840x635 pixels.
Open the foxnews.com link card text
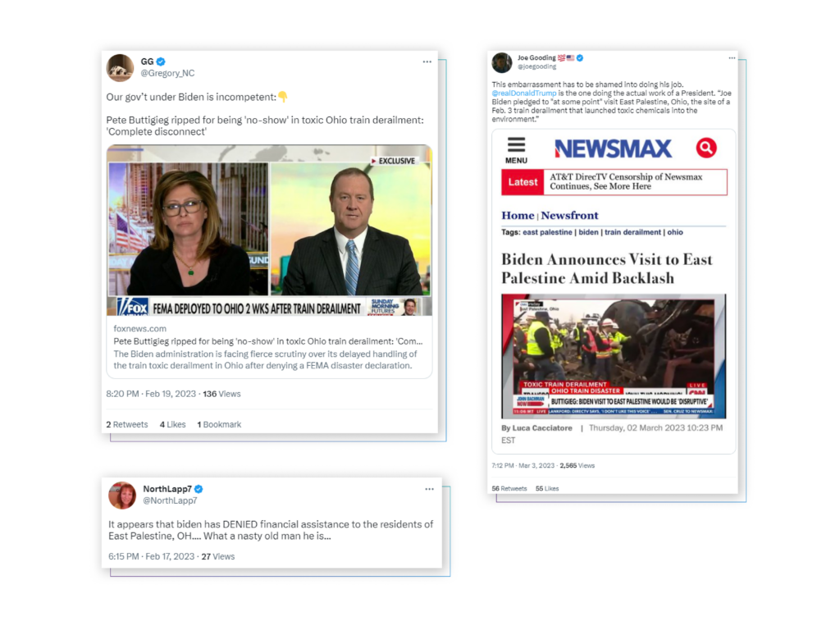coord(269,347)
